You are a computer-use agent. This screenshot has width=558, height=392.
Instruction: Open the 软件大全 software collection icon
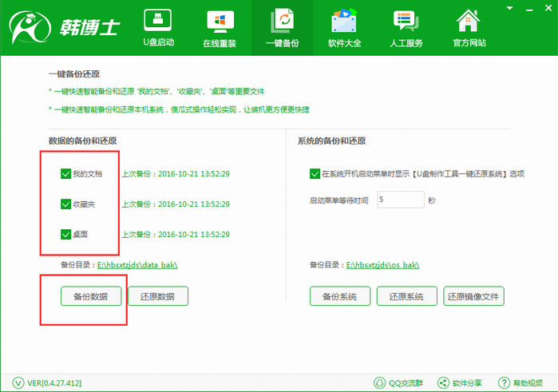tap(344, 20)
